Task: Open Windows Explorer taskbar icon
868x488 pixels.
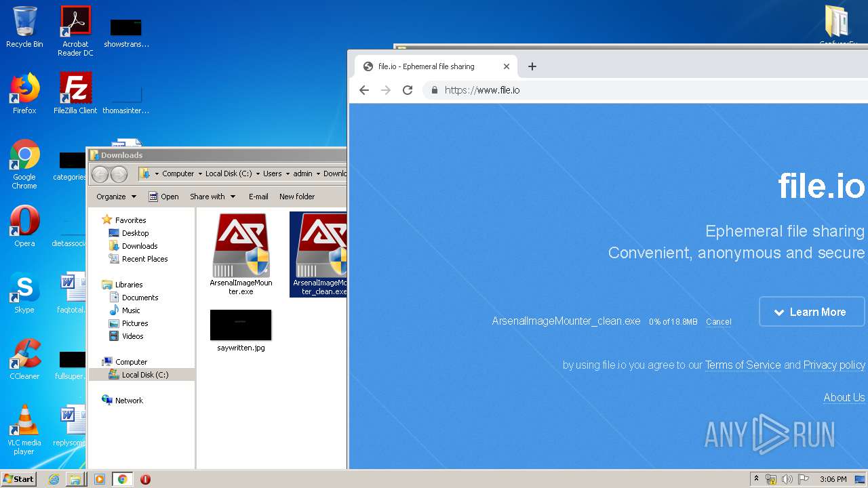Action: tap(75, 479)
